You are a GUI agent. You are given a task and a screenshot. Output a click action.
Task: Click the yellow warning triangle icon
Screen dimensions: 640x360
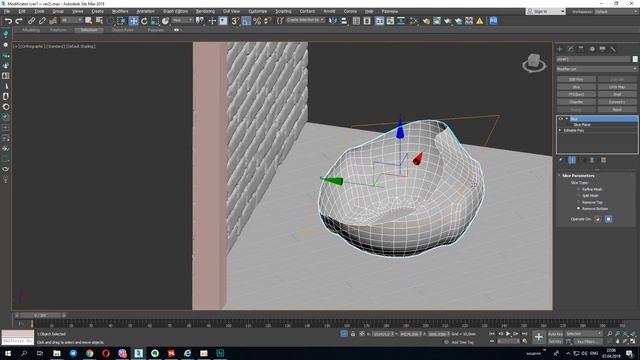tap(480, 21)
